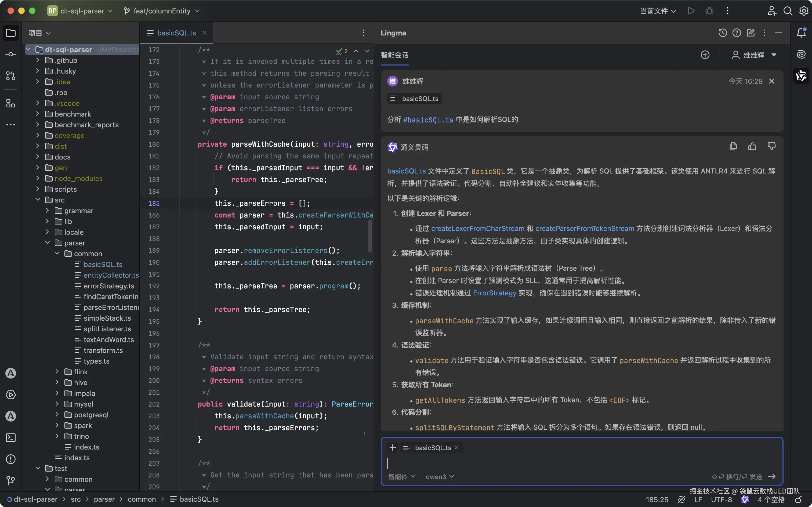812x507 pixels.
Task: Open the qwen3 model dropdown
Action: [440, 476]
